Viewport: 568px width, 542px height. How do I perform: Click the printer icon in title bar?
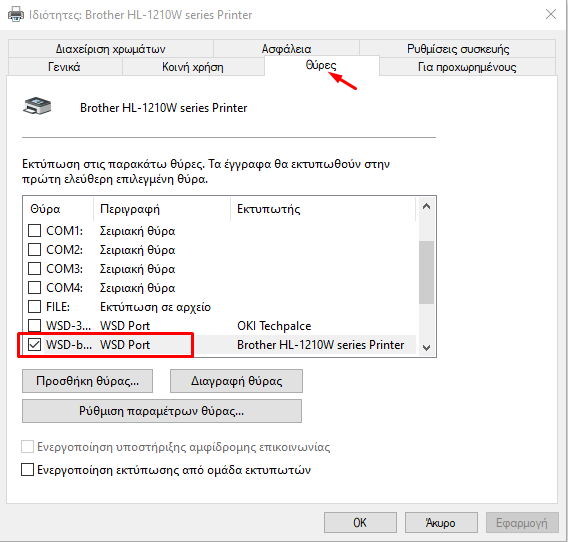(16, 14)
